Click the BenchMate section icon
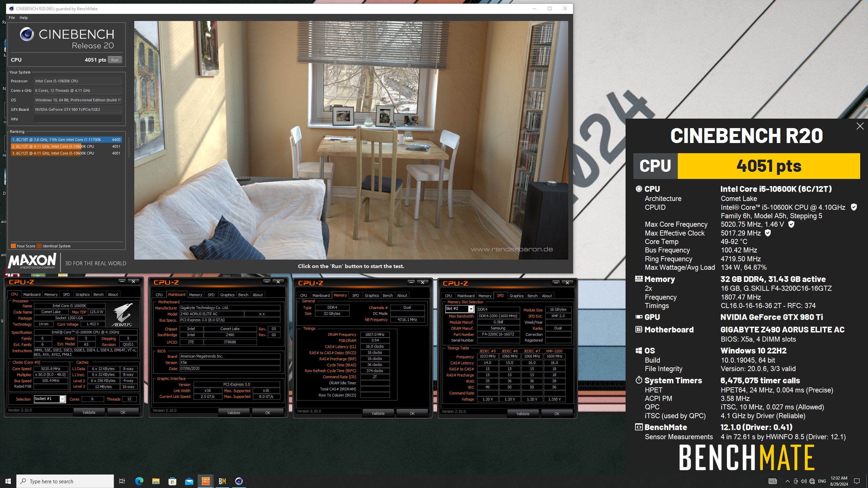This screenshot has width=868, height=488. tap(639, 427)
